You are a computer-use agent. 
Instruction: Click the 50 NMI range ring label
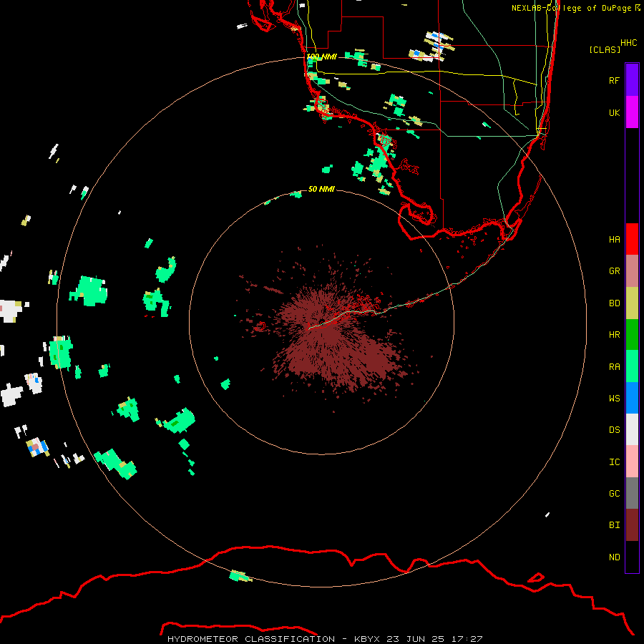pyautogui.click(x=321, y=189)
